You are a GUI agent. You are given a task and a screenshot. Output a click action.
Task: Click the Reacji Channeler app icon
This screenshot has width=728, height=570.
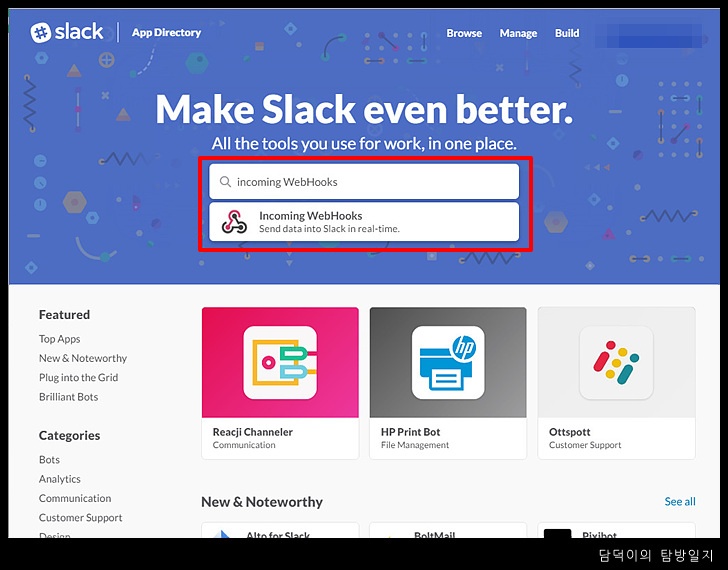point(280,363)
